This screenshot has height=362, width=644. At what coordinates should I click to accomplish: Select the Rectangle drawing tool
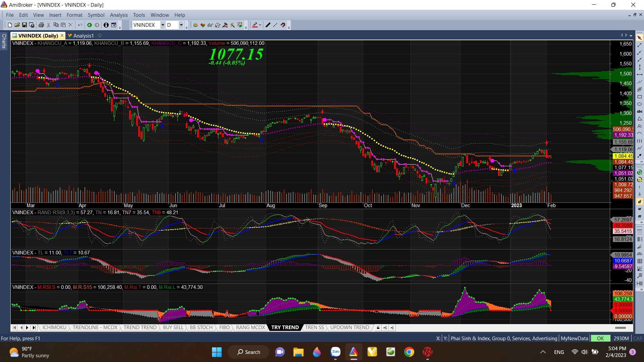point(639,97)
